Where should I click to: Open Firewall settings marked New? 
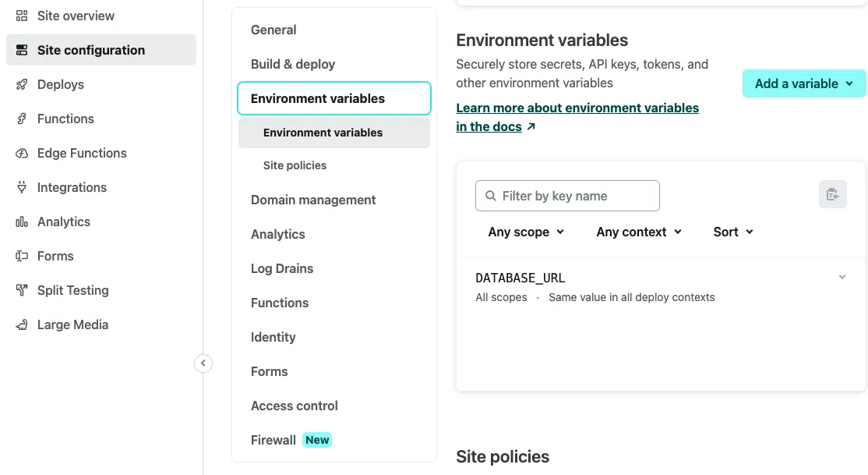291,440
